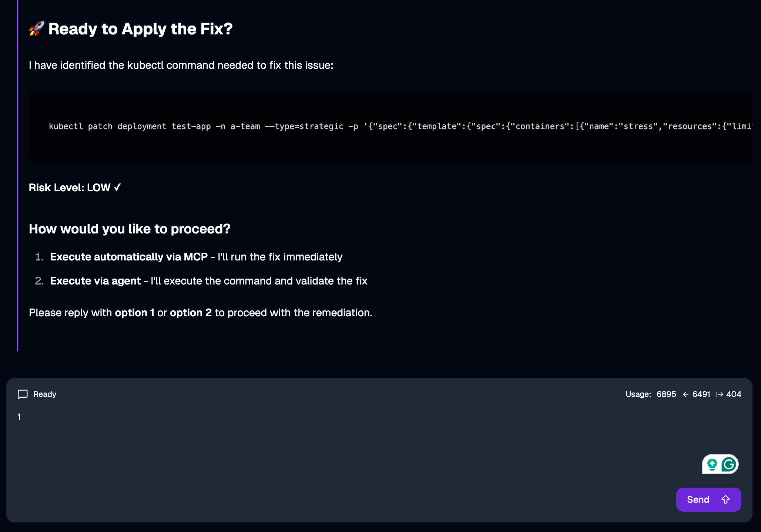Image resolution: width=761 pixels, height=532 pixels.
Task: Click the Risk Level: LOW label
Action: pyautogui.click(x=70, y=188)
